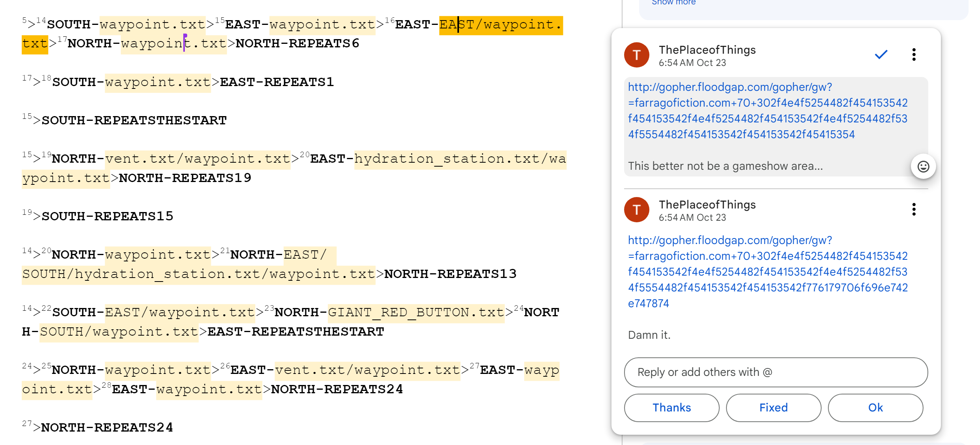Click GIANT_RED_BUTTON.txt highlighted text

(416, 313)
